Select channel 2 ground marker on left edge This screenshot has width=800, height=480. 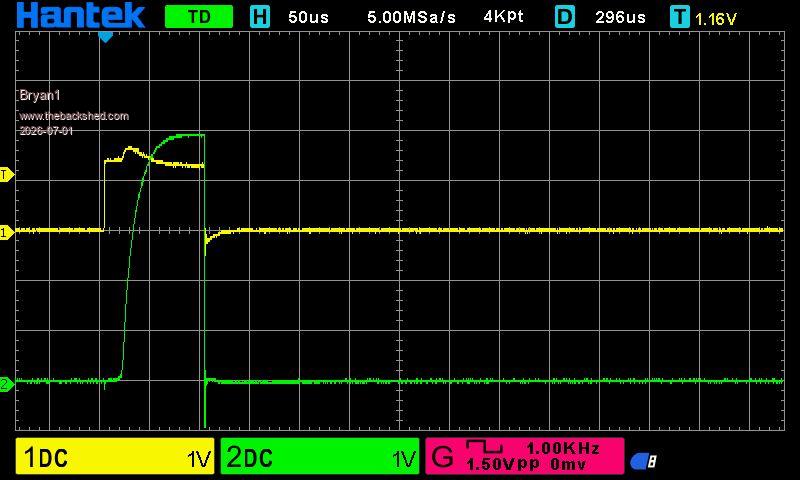coord(6,384)
